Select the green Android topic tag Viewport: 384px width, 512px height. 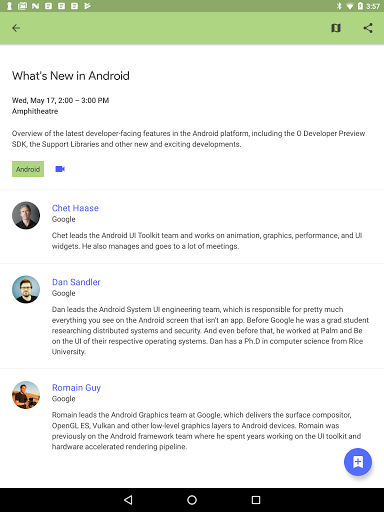pyautogui.click(x=28, y=169)
